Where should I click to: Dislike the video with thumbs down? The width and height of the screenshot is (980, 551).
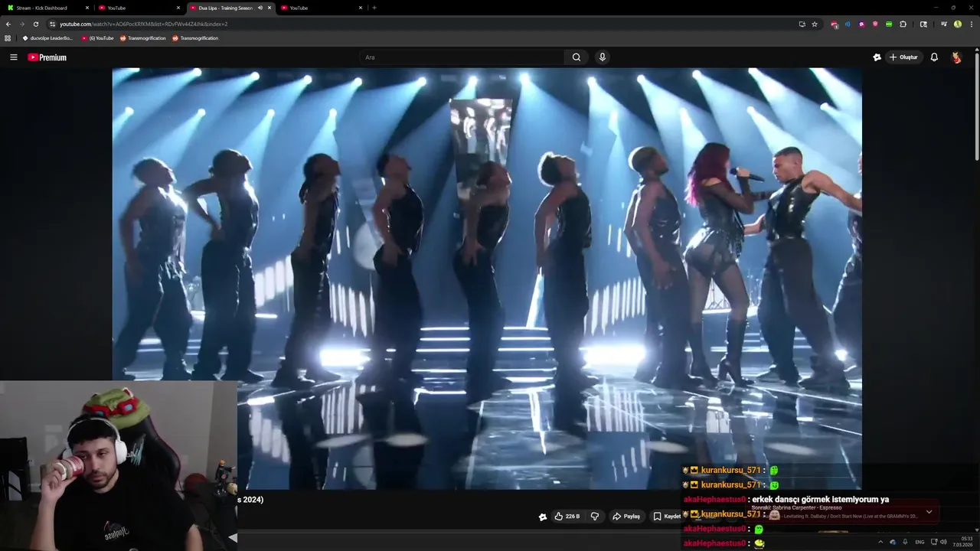[x=595, y=517]
